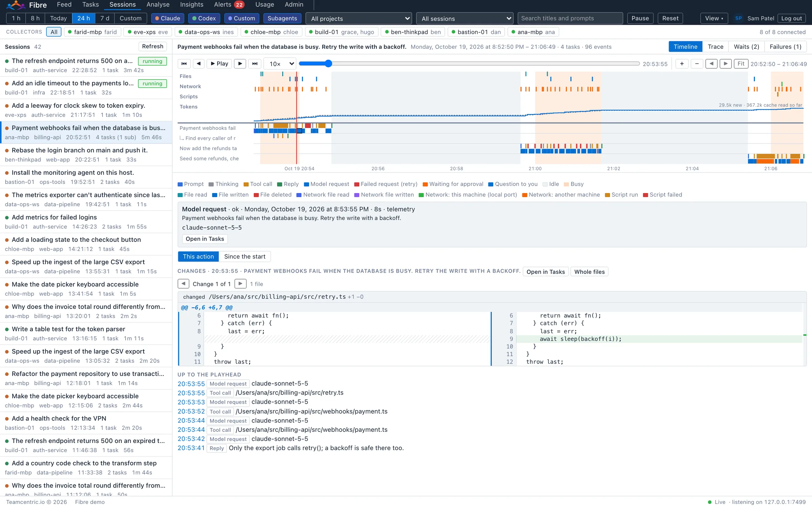Toggle the Codex agent filter
The image size is (812, 508).
coord(204,18)
